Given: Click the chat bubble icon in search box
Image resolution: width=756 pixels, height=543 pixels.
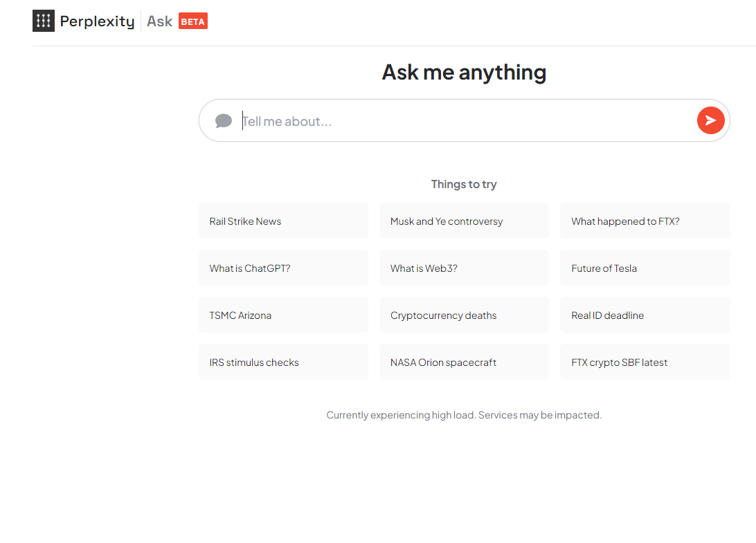Looking at the screenshot, I should click(223, 120).
